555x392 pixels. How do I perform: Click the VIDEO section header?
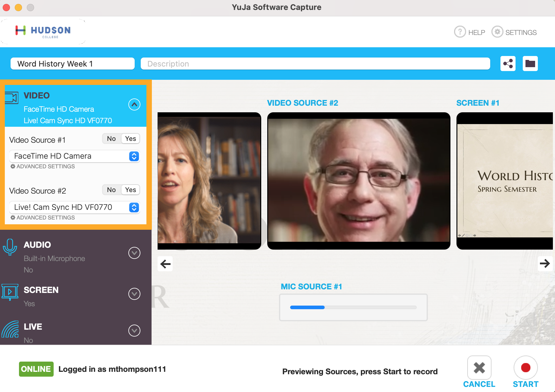37,95
